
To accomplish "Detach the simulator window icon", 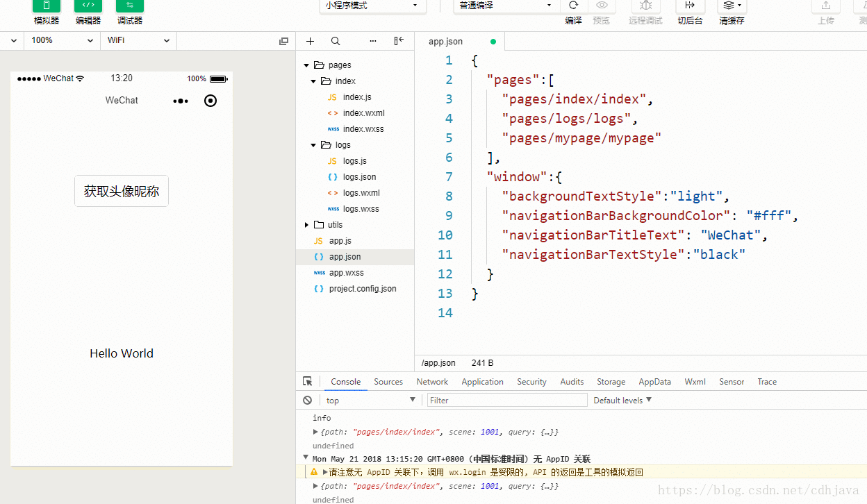I will pyautogui.click(x=283, y=42).
